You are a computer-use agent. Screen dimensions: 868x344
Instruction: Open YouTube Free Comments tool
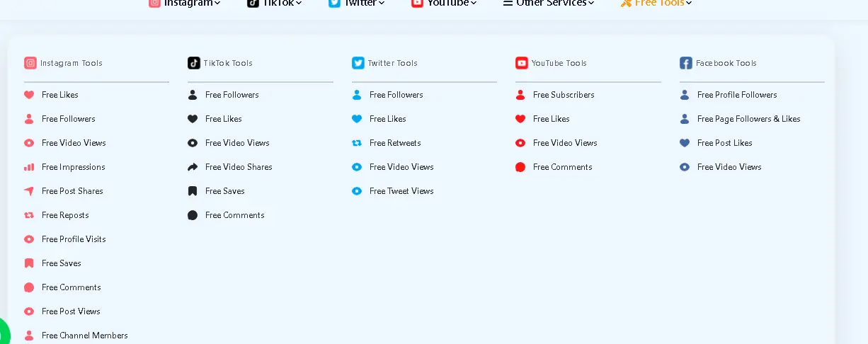563,167
